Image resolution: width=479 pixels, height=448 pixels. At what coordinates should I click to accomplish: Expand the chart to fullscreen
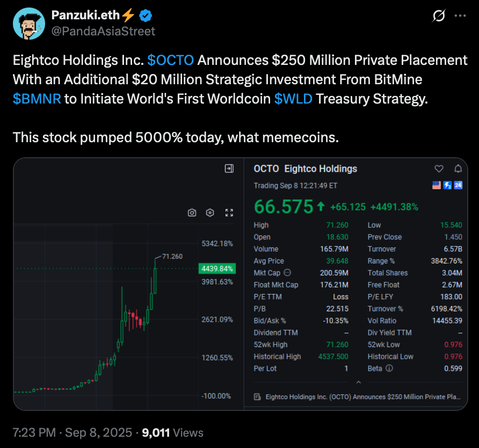tap(229, 212)
